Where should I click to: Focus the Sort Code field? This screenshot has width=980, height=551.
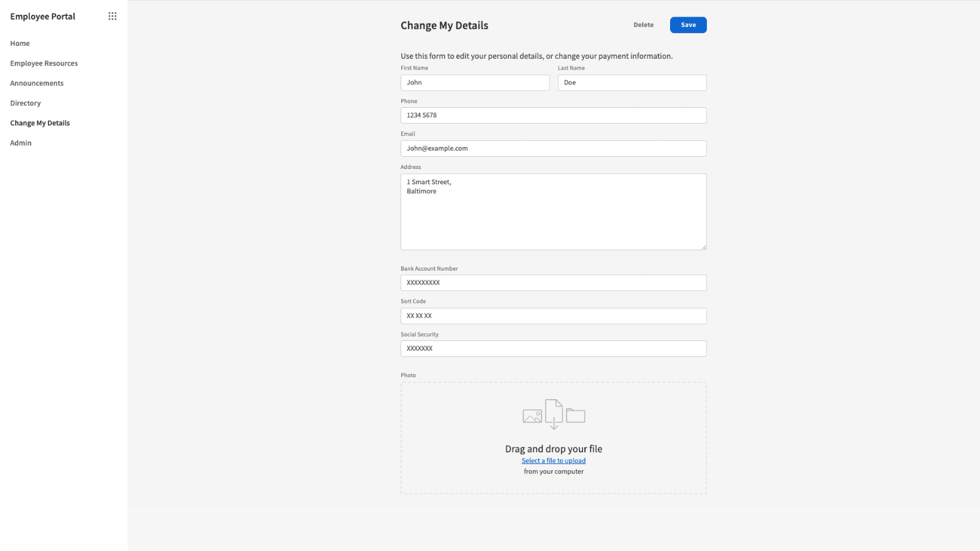coord(554,316)
